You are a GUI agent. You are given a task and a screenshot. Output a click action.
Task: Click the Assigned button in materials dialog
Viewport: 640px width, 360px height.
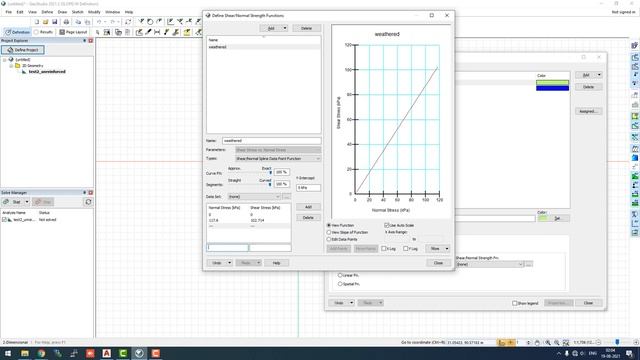coord(588,111)
